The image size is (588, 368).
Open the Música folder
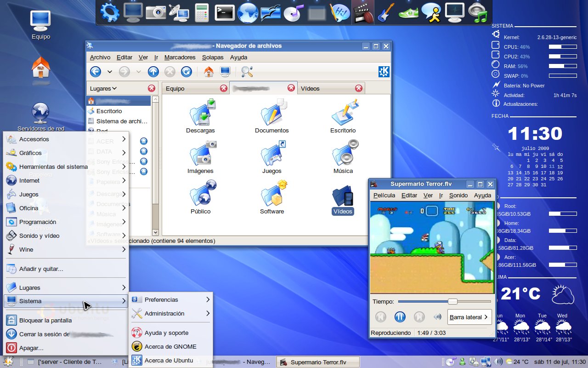344,156
